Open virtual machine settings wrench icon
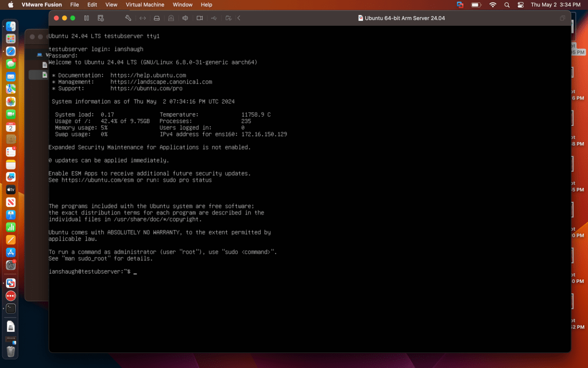The height and width of the screenshot is (368, 588). click(x=128, y=18)
